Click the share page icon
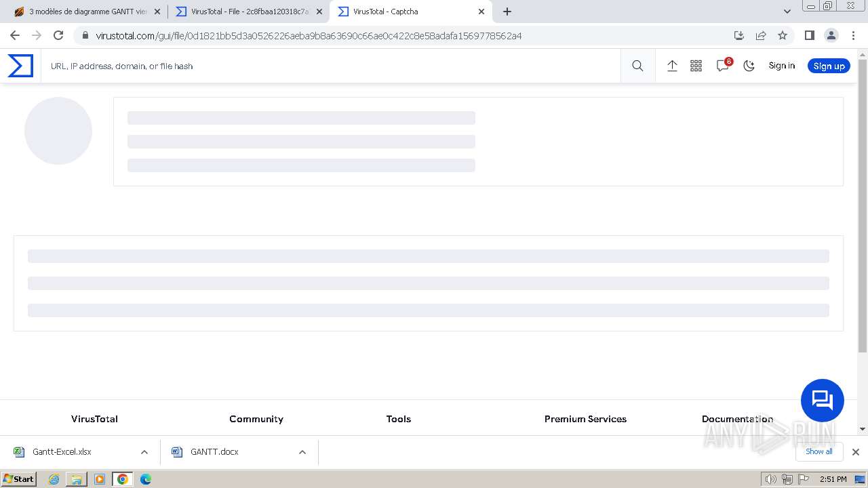The height and width of the screenshot is (488, 868). tap(761, 35)
